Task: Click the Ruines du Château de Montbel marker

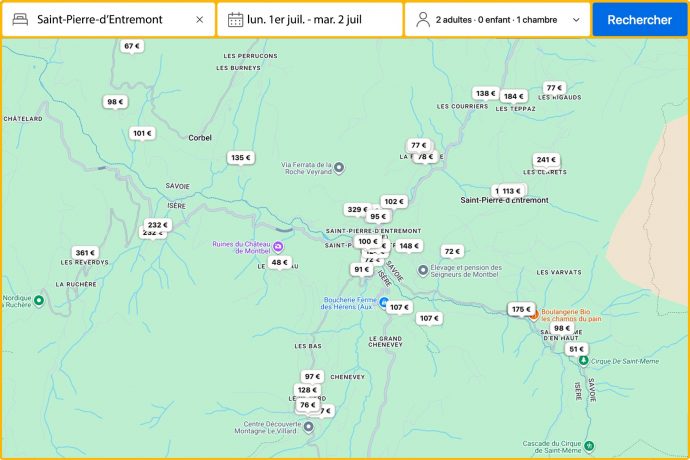Action: pos(279,246)
